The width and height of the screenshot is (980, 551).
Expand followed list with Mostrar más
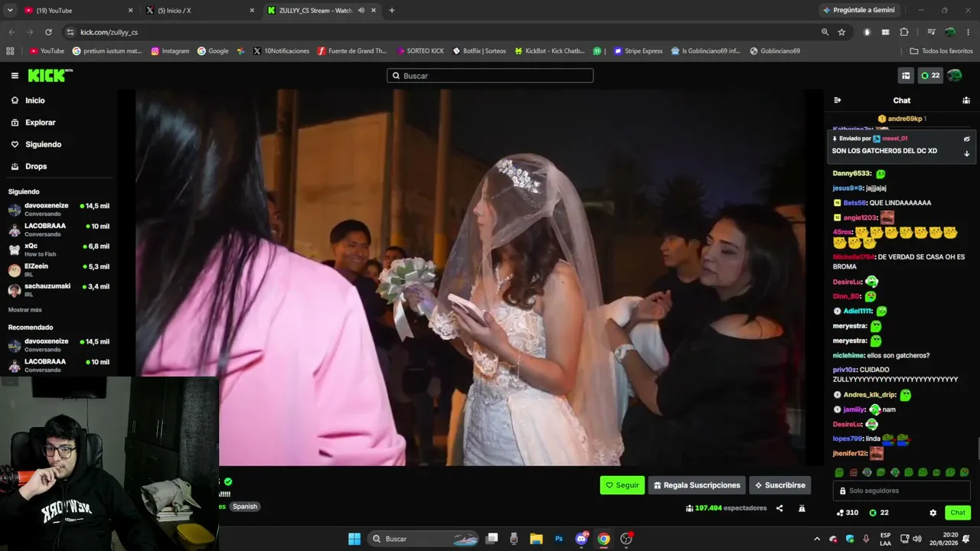[25, 310]
